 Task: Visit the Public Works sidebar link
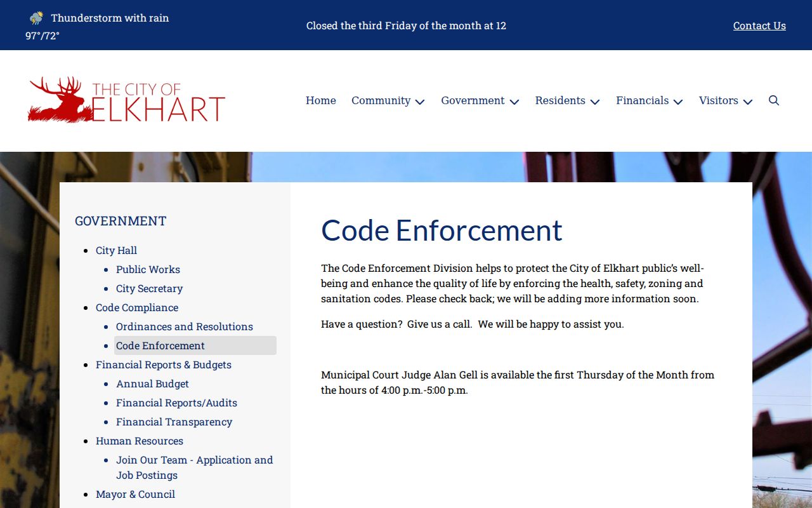coord(148,269)
